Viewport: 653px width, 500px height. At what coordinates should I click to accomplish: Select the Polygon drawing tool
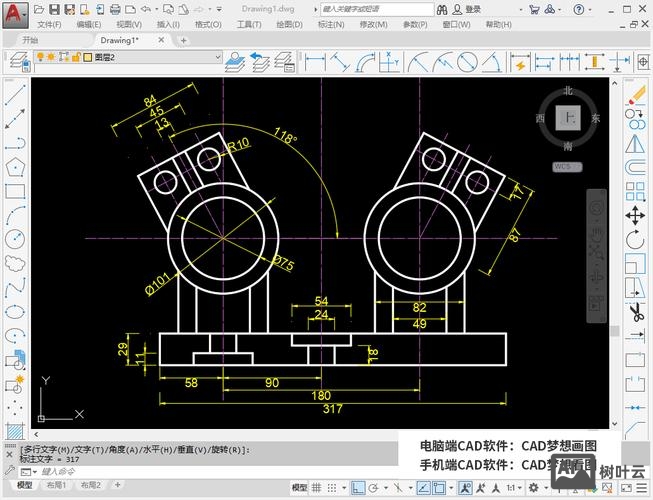point(14,167)
